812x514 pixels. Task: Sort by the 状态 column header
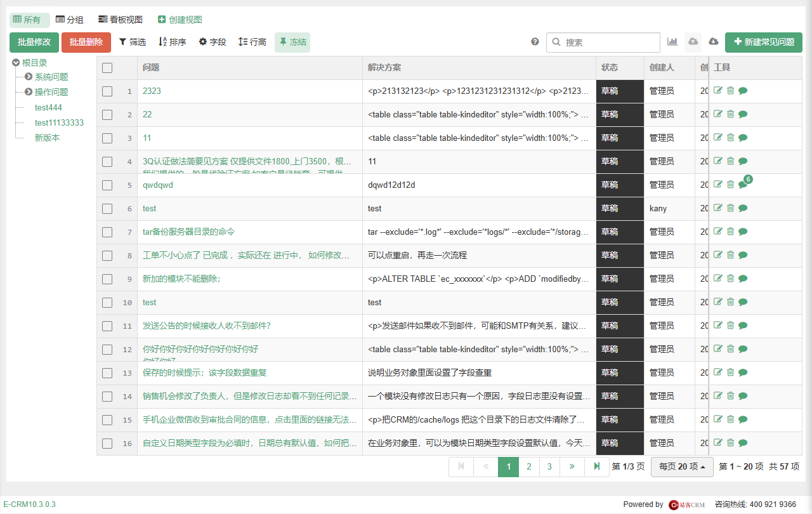610,67
